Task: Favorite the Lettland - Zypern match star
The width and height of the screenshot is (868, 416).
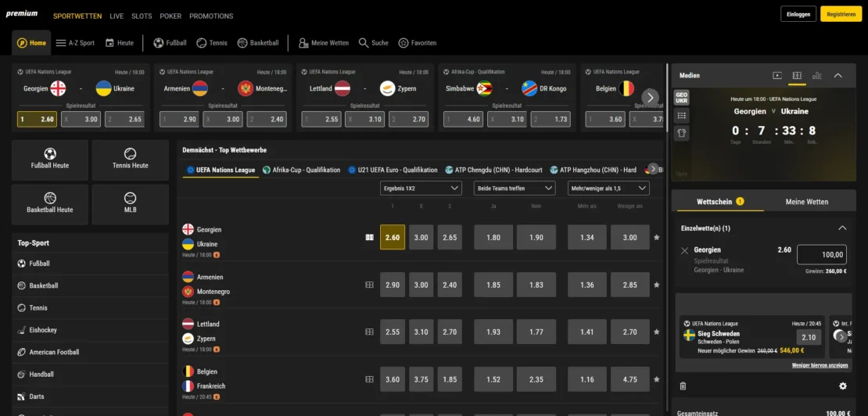Action: pos(657,332)
